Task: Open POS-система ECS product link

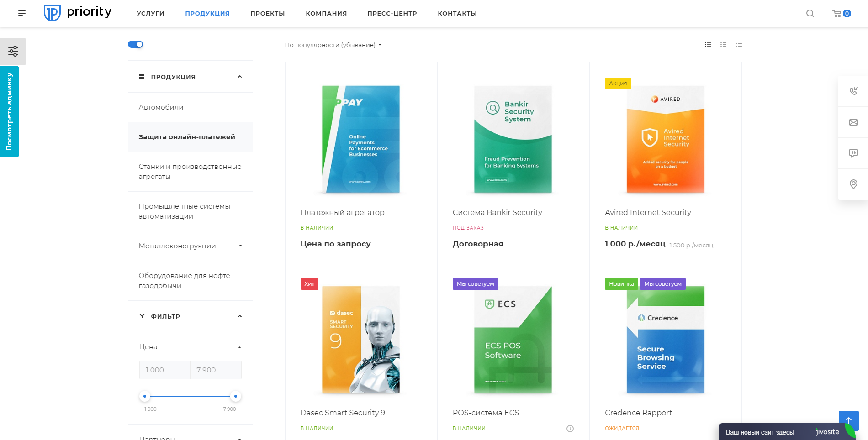Action: tap(486, 413)
